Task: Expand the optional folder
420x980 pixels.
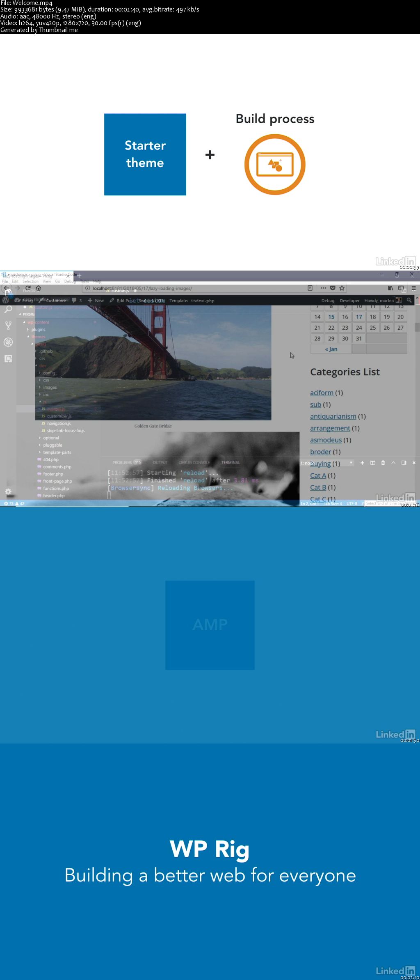Action: 49,438
